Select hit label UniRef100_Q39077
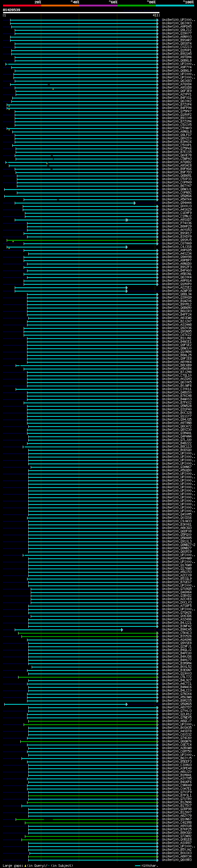The image size is (197, 868). 177,33
